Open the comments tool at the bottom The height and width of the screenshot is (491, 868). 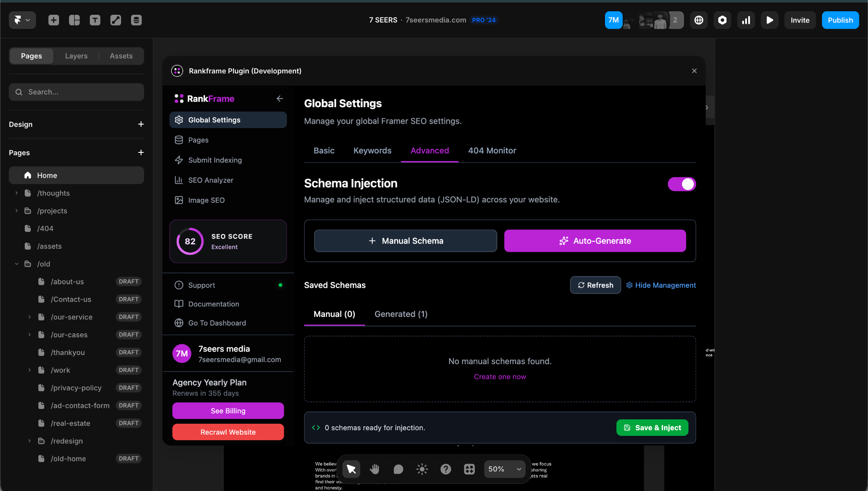click(398, 469)
